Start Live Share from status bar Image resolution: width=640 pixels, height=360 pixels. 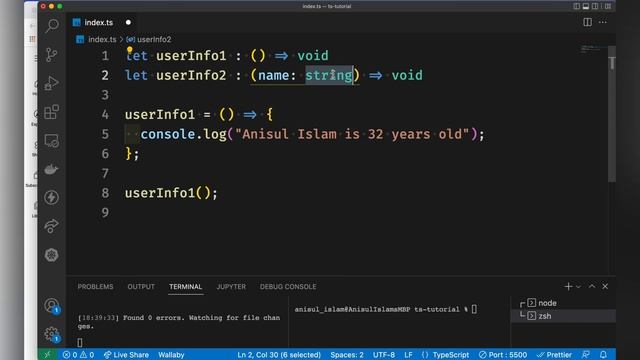126,355
